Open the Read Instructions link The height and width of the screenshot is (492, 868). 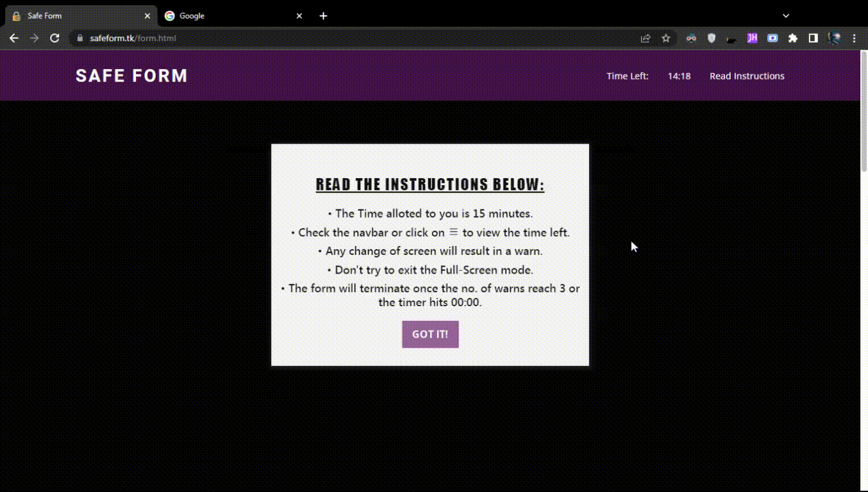point(747,76)
